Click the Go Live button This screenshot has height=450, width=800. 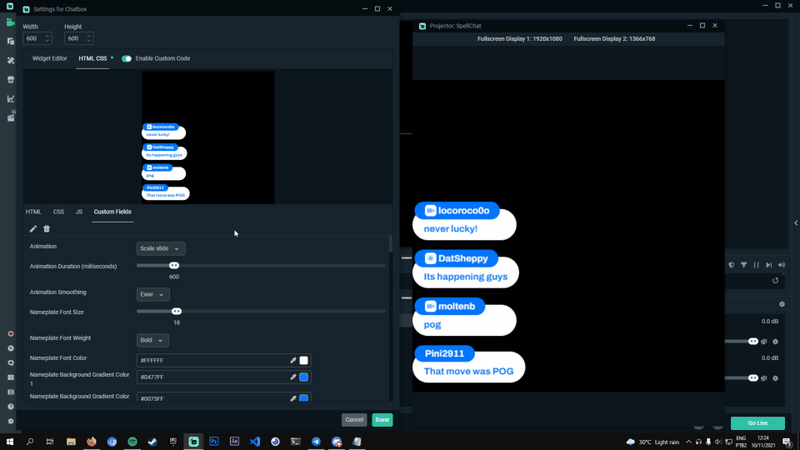(758, 423)
